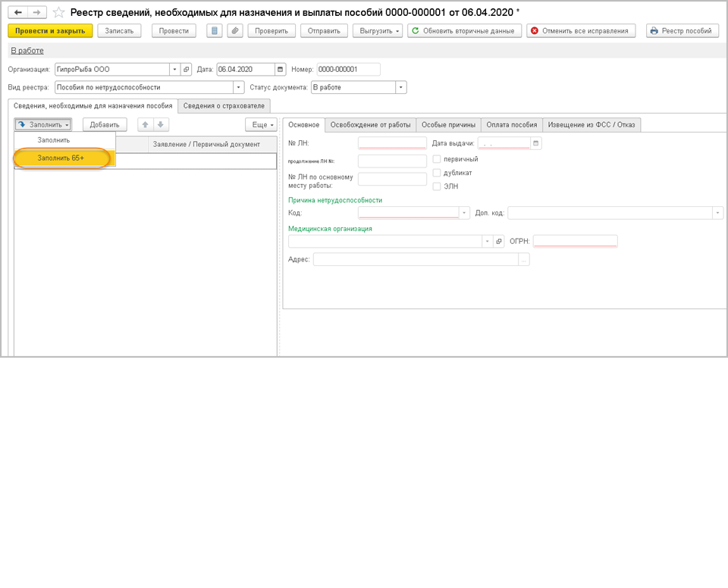Image resolution: width=728 pixels, height=588 pixels.
Task: Open the В работе status link
Action: click(x=27, y=51)
